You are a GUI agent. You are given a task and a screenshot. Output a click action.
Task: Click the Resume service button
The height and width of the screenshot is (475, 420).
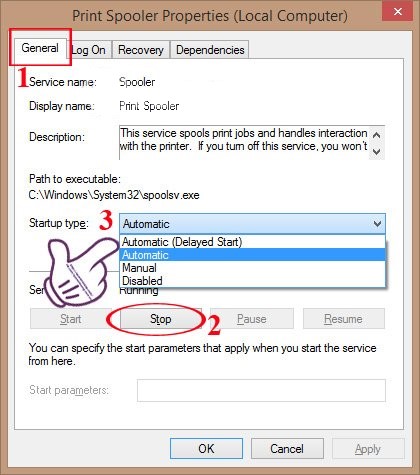343,319
